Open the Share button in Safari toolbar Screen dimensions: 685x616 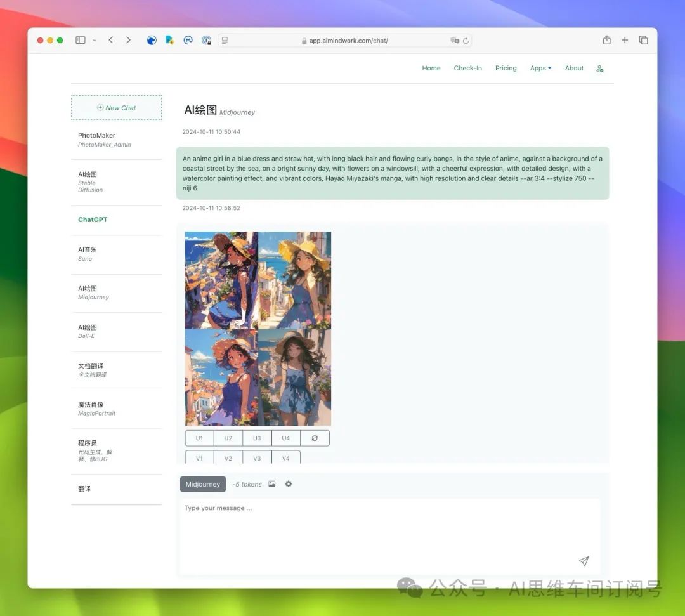coord(607,40)
